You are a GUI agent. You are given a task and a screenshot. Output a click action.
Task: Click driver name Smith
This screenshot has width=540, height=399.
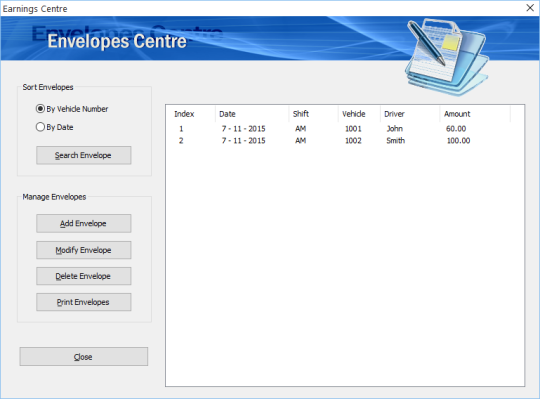coord(395,140)
